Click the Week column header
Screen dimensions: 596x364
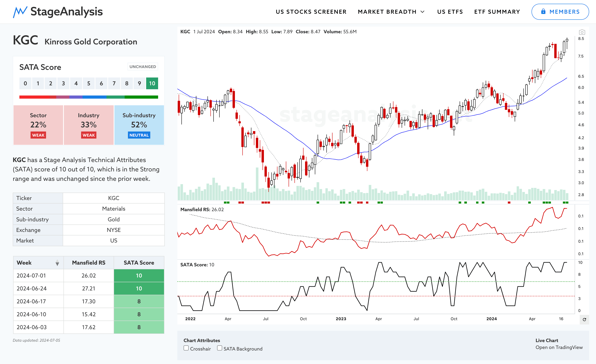click(38, 263)
